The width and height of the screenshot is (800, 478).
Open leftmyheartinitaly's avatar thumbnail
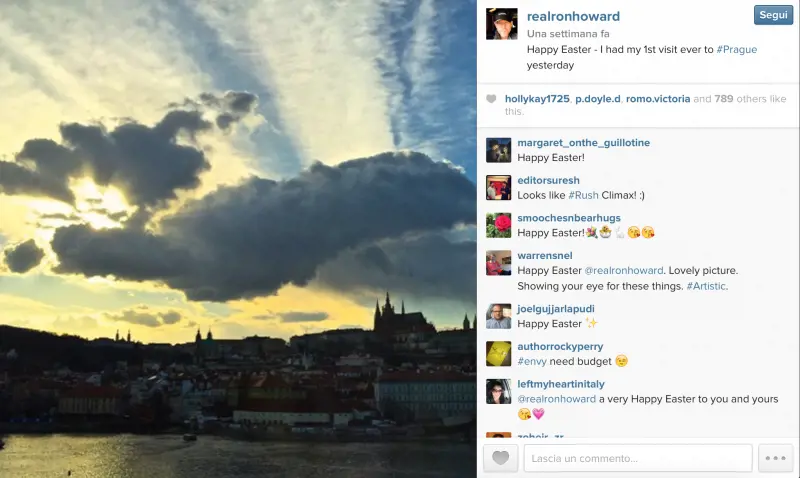pyautogui.click(x=498, y=392)
